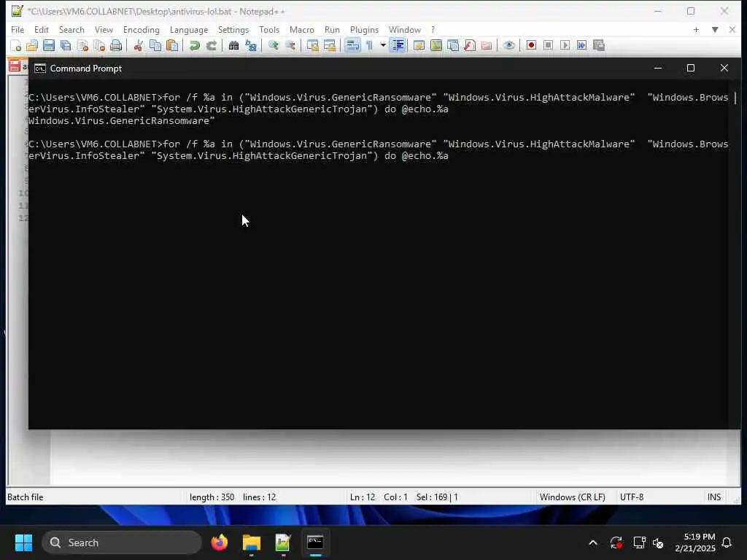
Task: Open Firefox from the taskbar
Action: point(220,542)
